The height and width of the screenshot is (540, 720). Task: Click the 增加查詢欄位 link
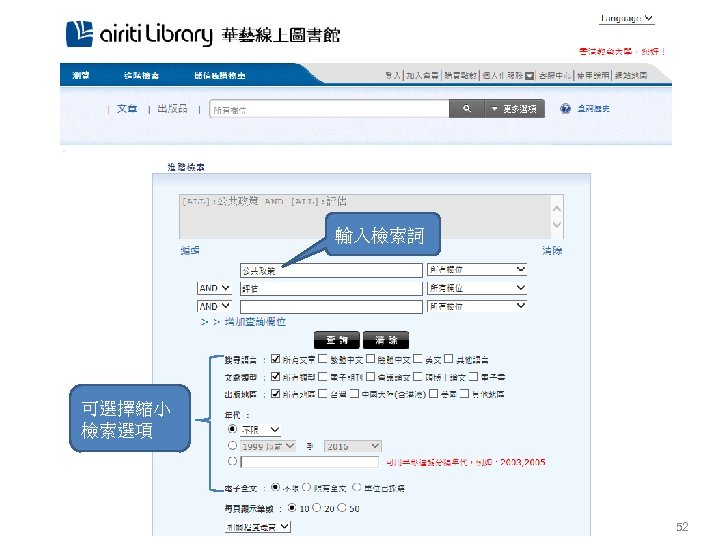tap(255, 322)
